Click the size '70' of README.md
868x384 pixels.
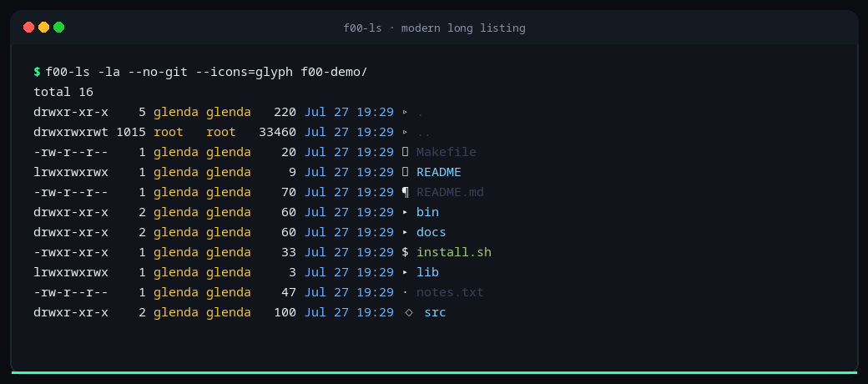289,193
